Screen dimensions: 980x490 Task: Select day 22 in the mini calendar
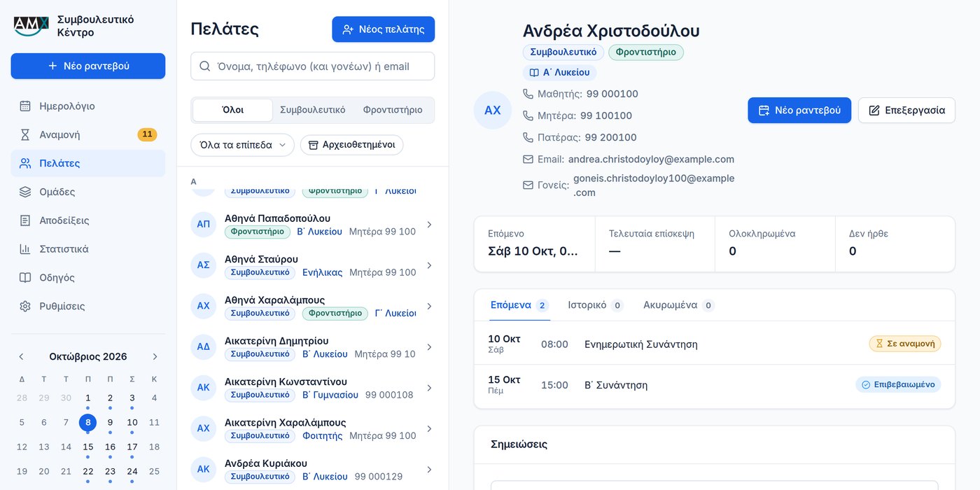tap(87, 471)
